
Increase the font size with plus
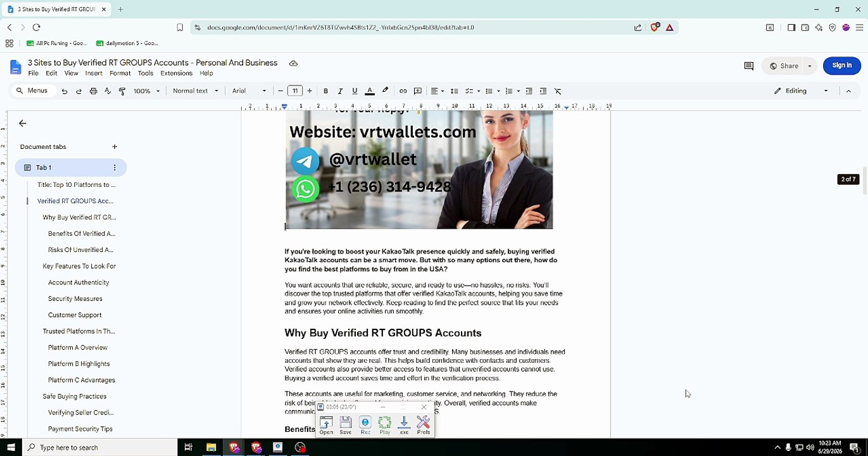[310, 91]
